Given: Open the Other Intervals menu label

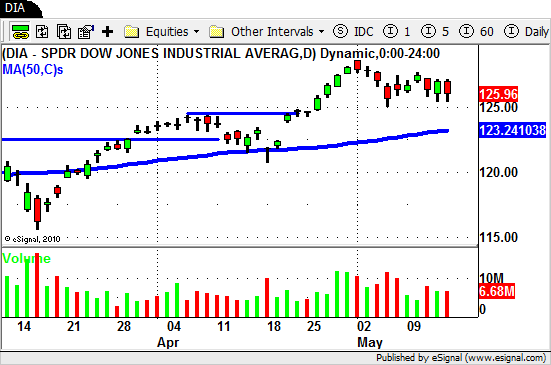Looking at the screenshot, I should (272, 32).
